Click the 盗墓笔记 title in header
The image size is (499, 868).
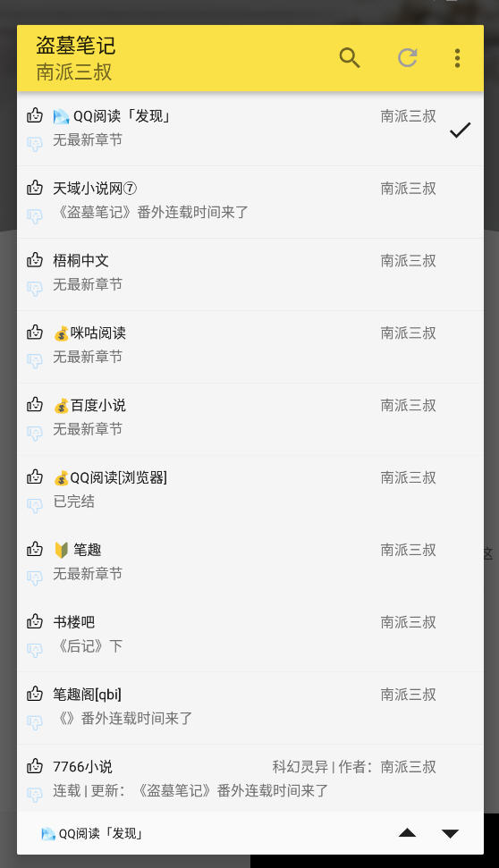tap(76, 46)
